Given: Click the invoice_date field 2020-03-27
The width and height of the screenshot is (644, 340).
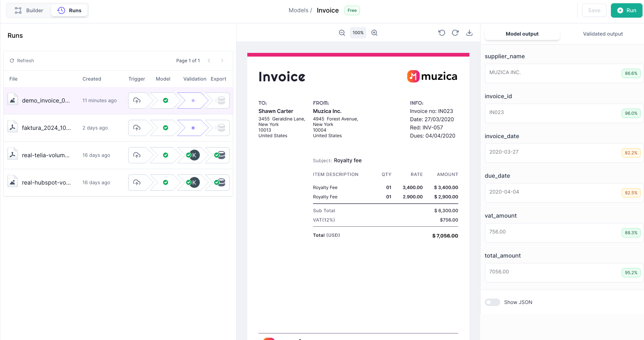Looking at the screenshot, I should [564, 153].
